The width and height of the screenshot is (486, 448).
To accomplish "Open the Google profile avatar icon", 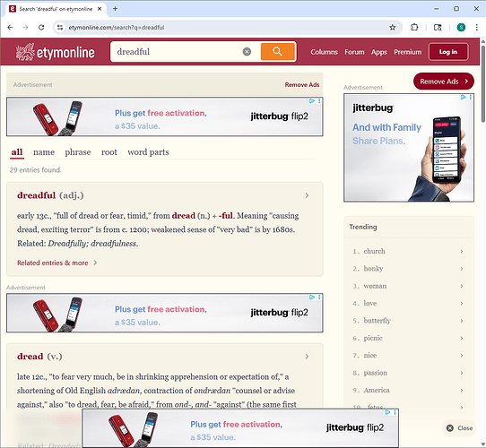I will pyautogui.click(x=461, y=27).
